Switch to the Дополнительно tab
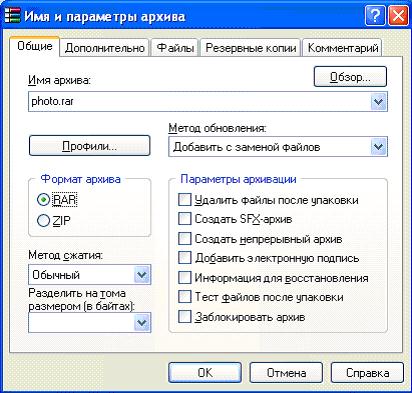Screen dimensions: 412x393 tap(105, 48)
